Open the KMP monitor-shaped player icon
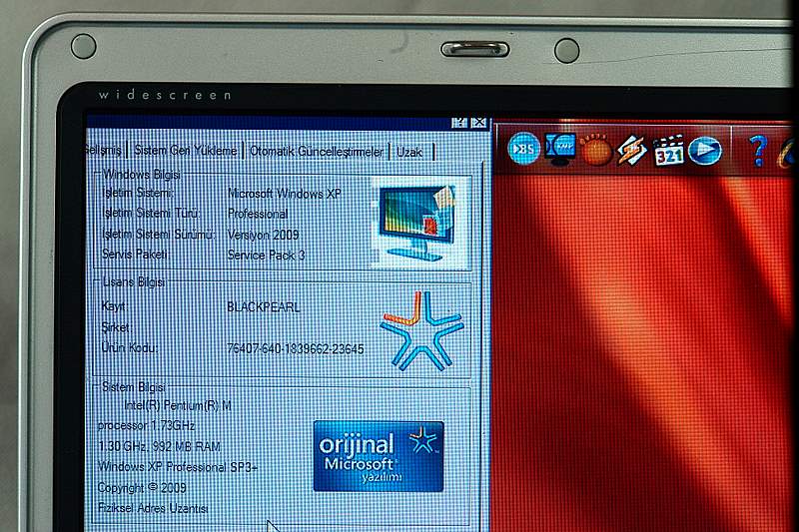 560,149
